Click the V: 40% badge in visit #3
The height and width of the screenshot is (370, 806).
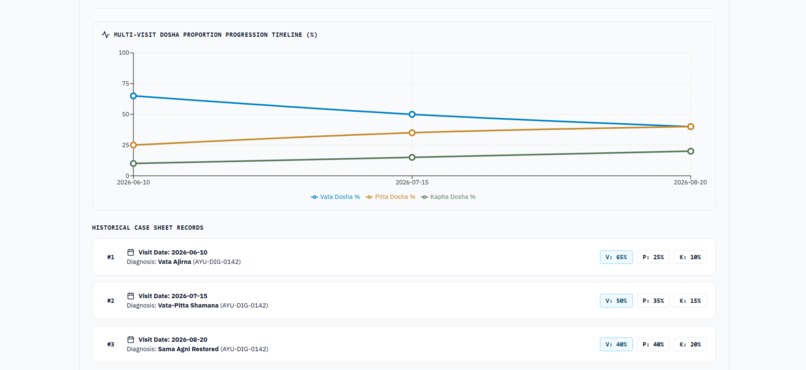pyautogui.click(x=616, y=344)
